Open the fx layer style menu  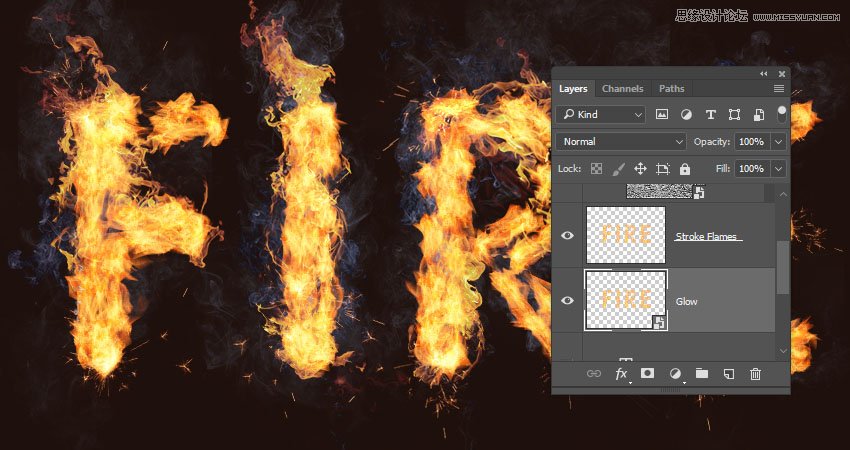coord(621,374)
